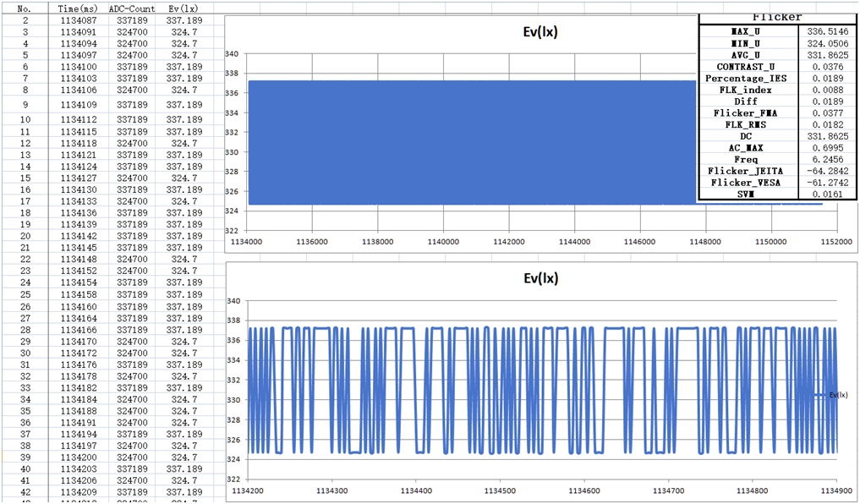Select the 'No.' column header cell
This screenshot has width=860, height=504.
pyautogui.click(x=24, y=8)
